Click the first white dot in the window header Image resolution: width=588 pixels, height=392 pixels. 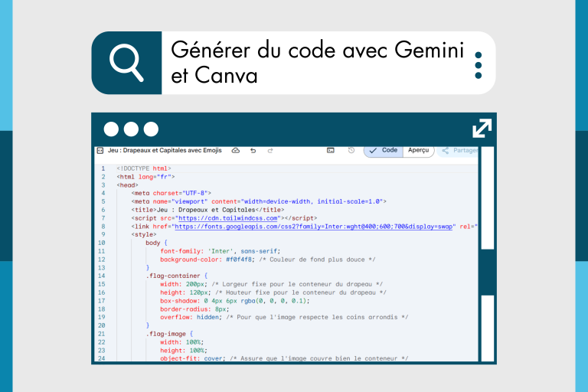click(111, 129)
